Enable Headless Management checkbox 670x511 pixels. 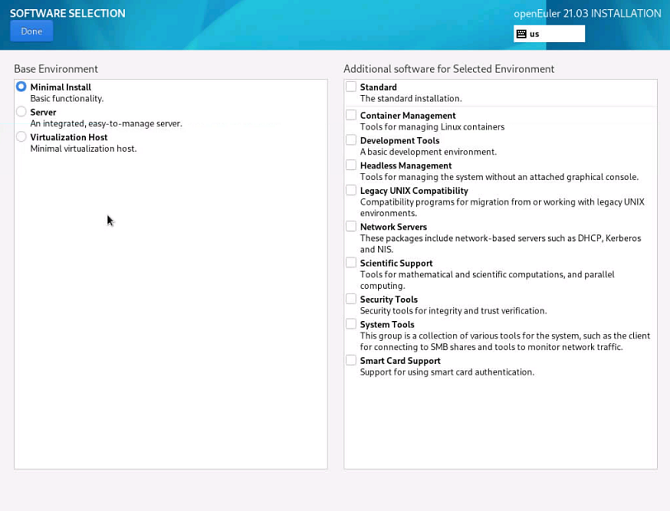(x=351, y=165)
